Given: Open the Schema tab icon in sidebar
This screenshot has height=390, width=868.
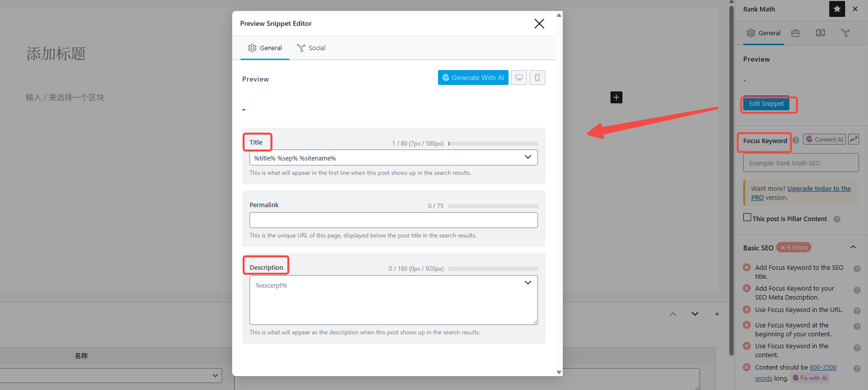Looking at the screenshot, I should (x=820, y=33).
